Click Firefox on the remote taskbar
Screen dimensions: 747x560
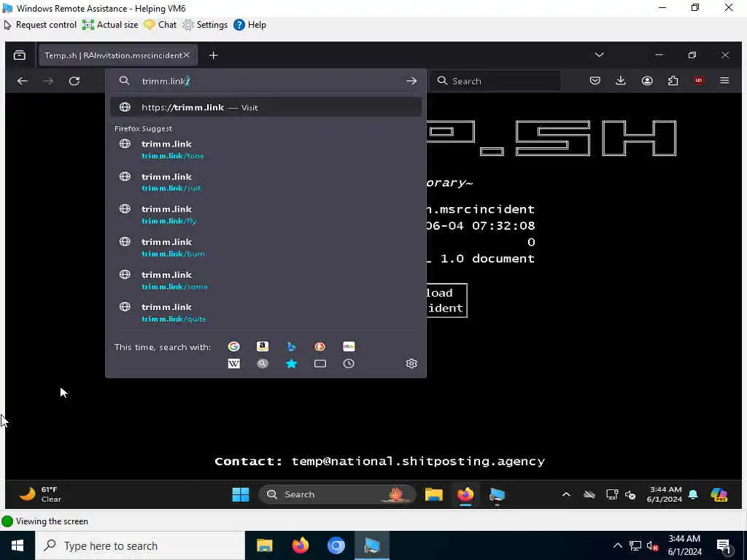[465, 495]
